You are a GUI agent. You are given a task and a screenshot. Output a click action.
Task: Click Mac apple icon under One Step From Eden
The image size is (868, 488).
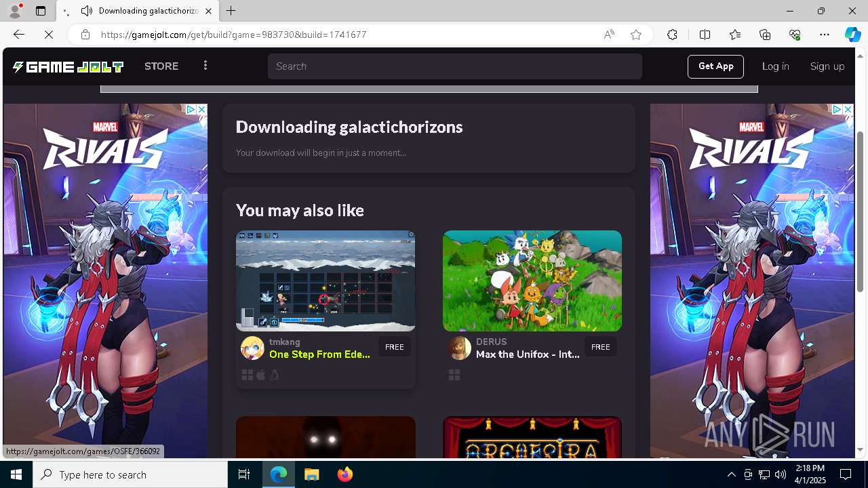(261, 375)
